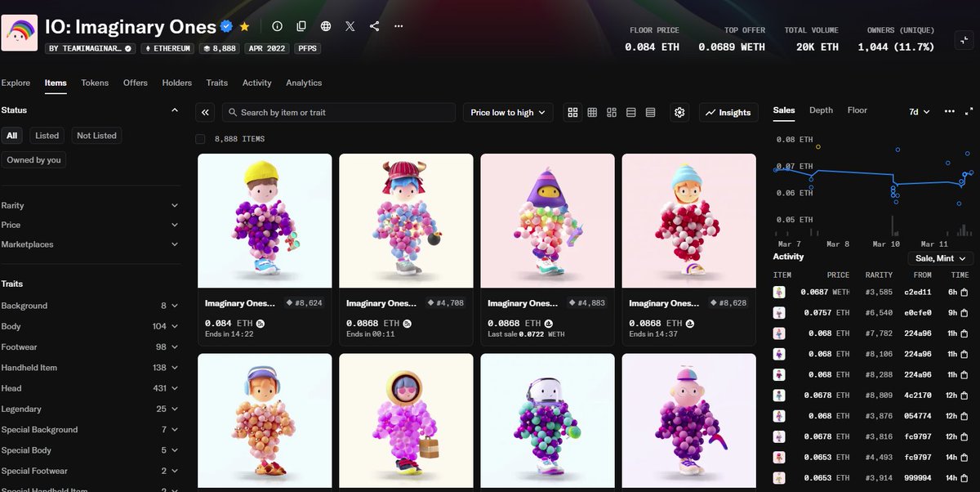Select the All status filter

pyautogui.click(x=11, y=136)
